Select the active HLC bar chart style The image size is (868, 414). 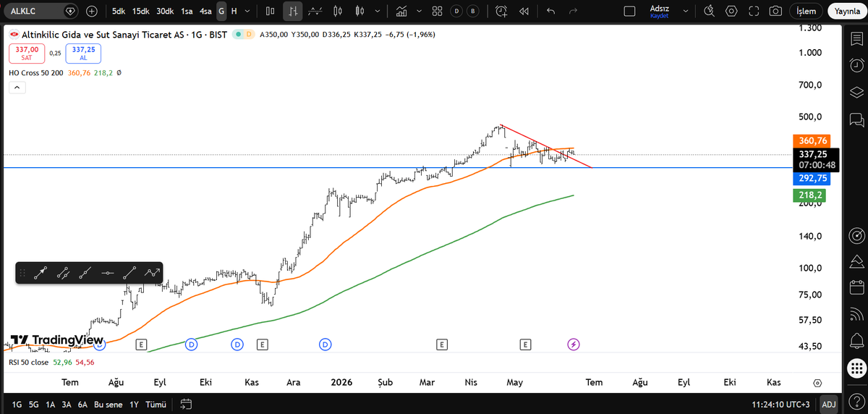tap(293, 11)
